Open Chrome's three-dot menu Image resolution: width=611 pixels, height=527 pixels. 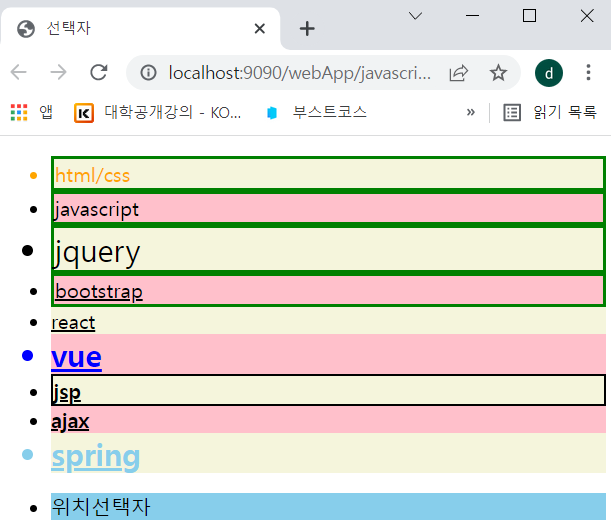click(x=588, y=73)
